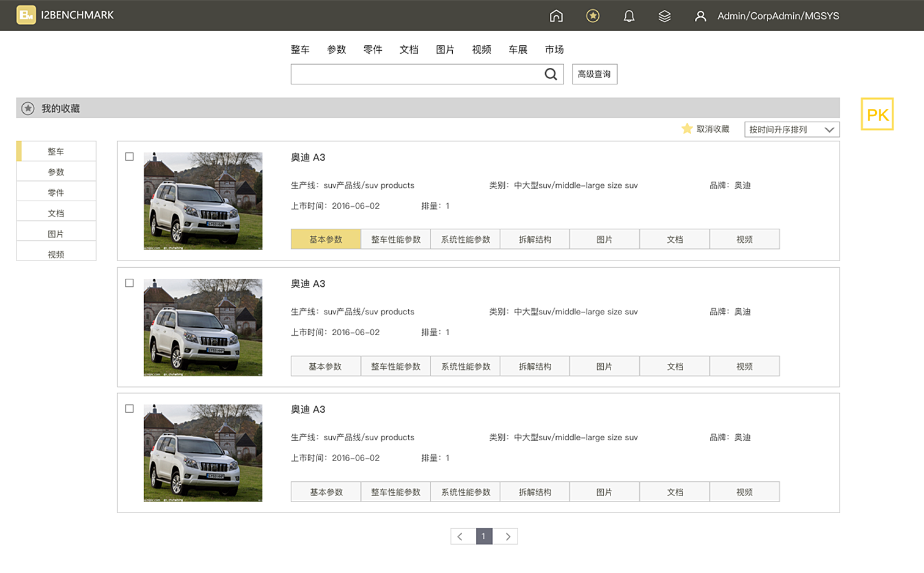924x573 pixels.
Task: Select 整车 in the left sidebar
Action: point(56,151)
